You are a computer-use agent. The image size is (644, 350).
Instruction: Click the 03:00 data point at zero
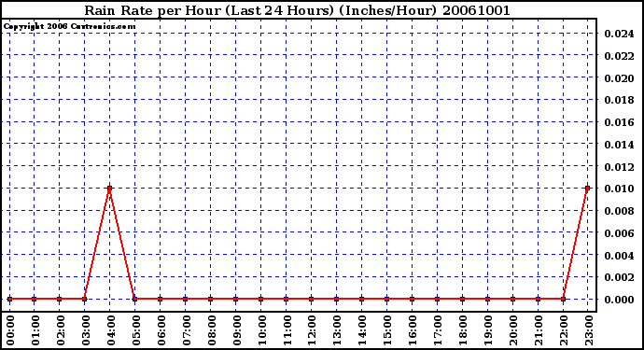[x=84, y=299]
